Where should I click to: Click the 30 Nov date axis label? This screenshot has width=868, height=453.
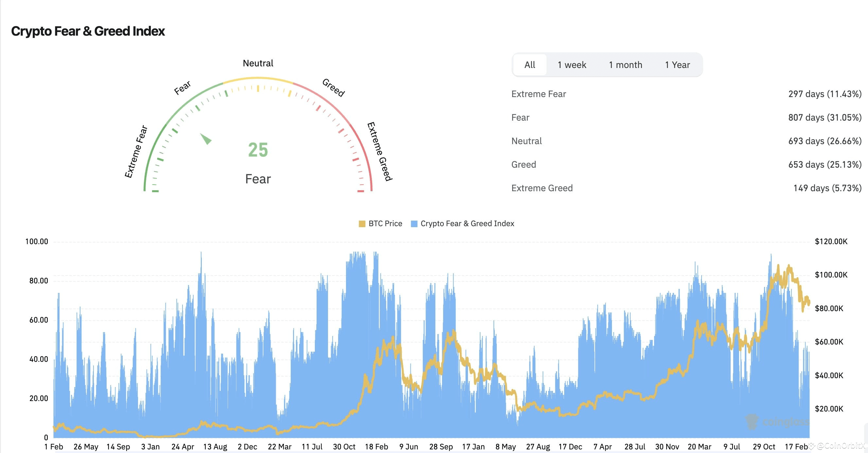coord(667,447)
